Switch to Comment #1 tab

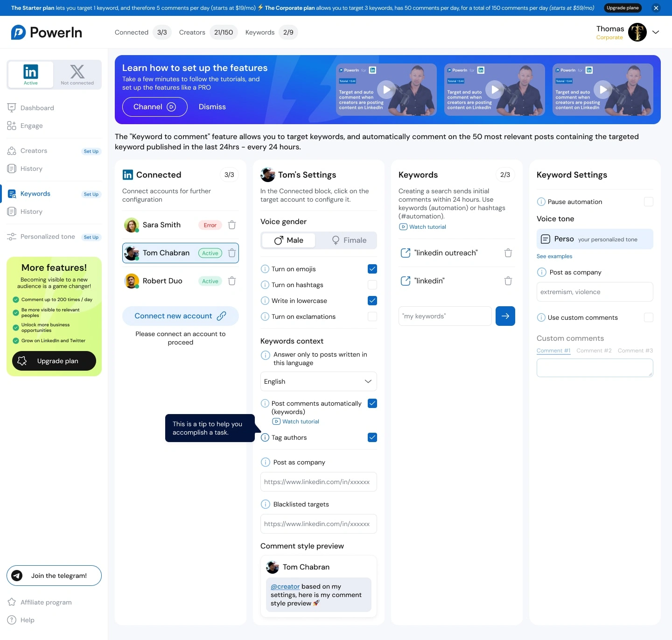tap(553, 351)
